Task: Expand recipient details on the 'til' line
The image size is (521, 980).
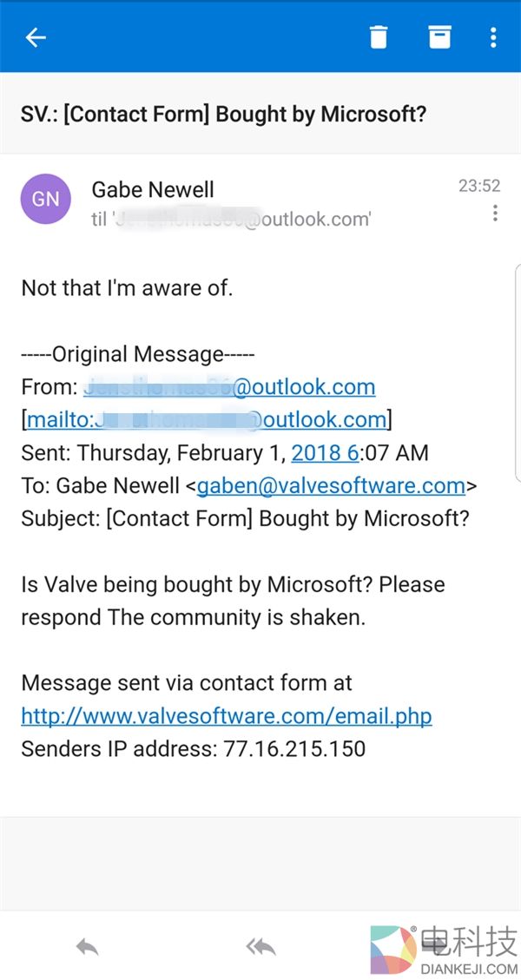Action: (x=231, y=219)
